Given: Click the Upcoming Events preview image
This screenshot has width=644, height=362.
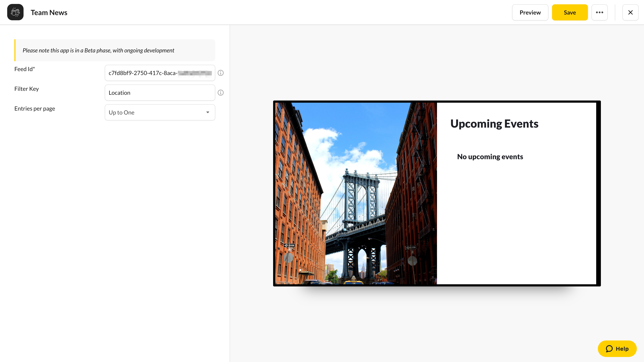Looking at the screenshot, I should 356,193.
